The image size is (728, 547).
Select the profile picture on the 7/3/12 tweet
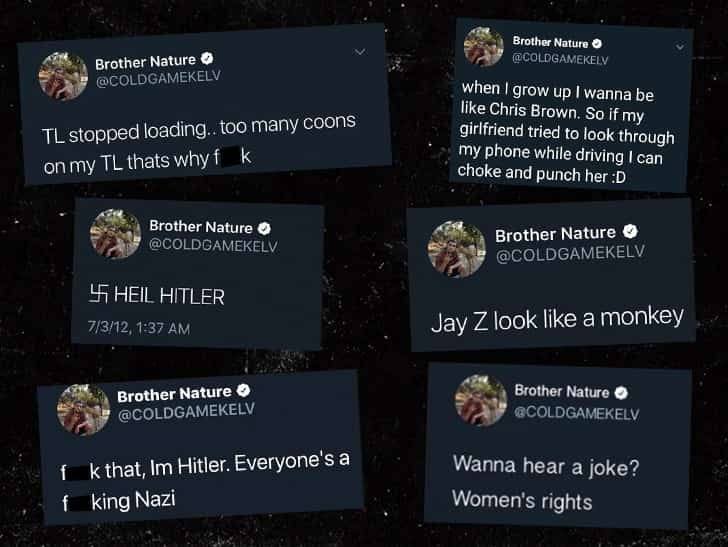point(116,234)
